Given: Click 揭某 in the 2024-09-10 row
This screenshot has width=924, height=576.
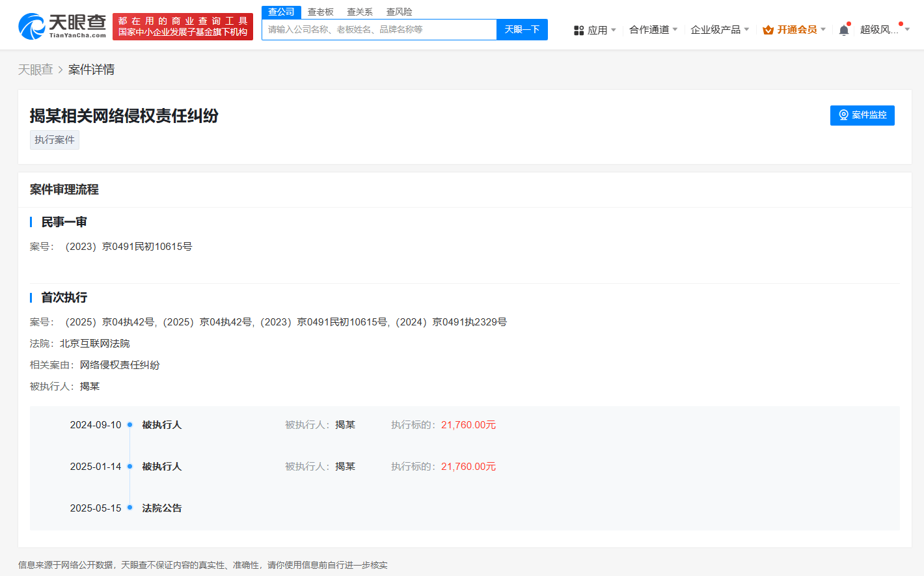Looking at the screenshot, I should (346, 425).
